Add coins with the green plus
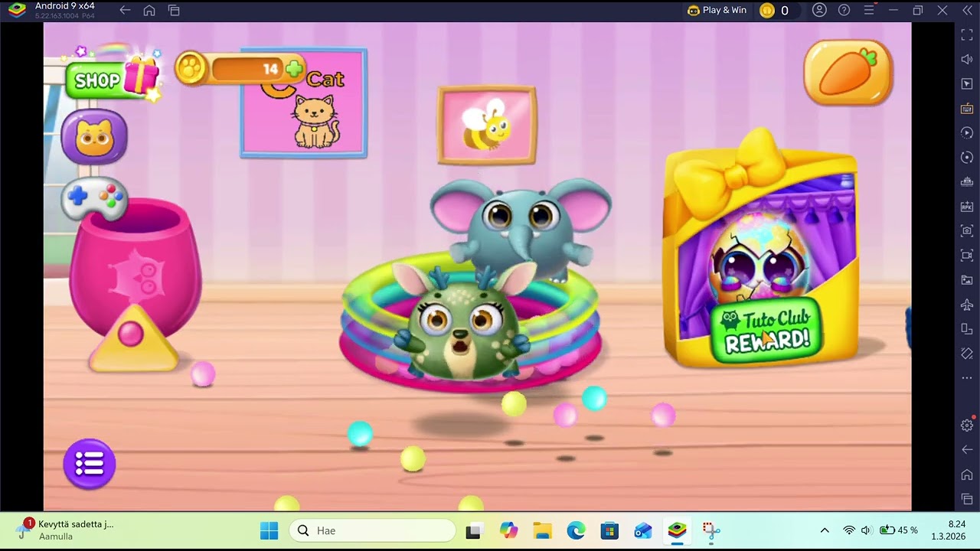980x551 pixels. [x=294, y=70]
